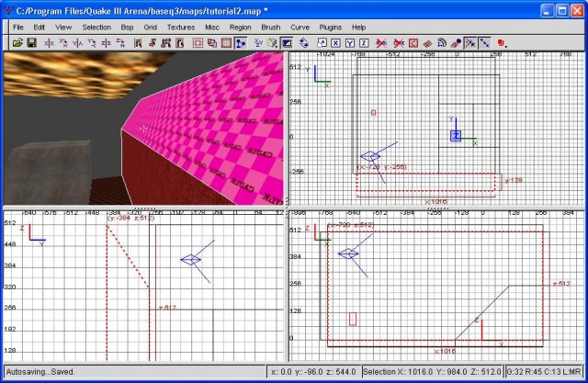Image resolution: width=588 pixels, height=383 pixels.
Task: Toggle welding of equal patch points
Action: 470,43
